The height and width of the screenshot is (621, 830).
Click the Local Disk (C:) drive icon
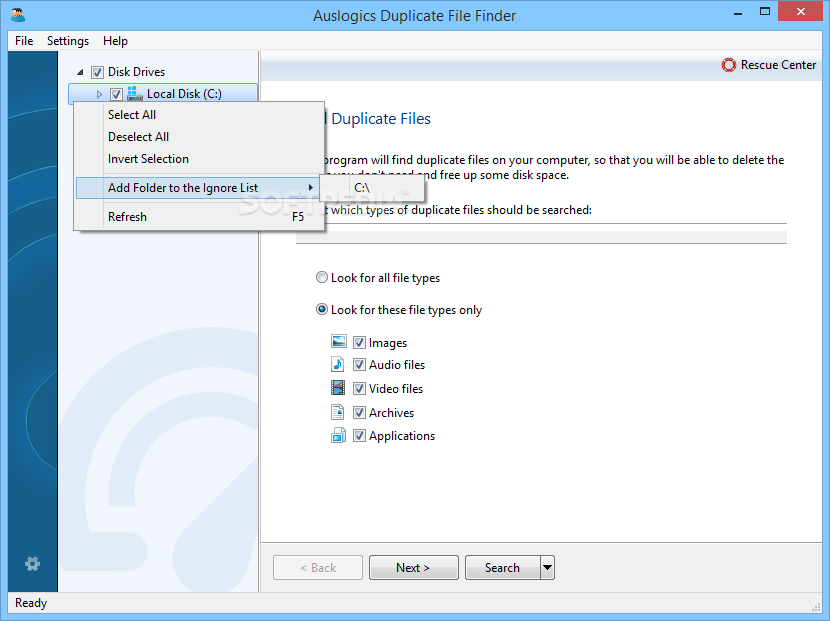pyautogui.click(x=134, y=94)
